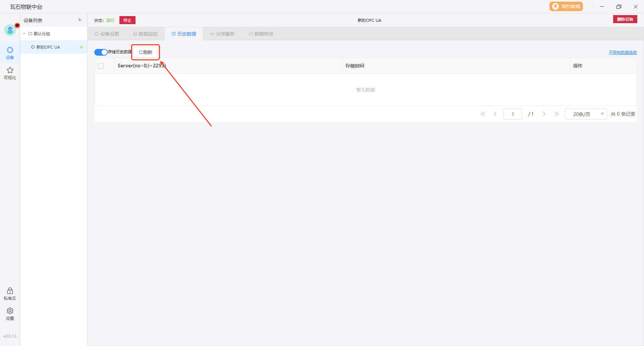Go to next page arrow
The width and height of the screenshot is (644, 346).
coord(544,114)
